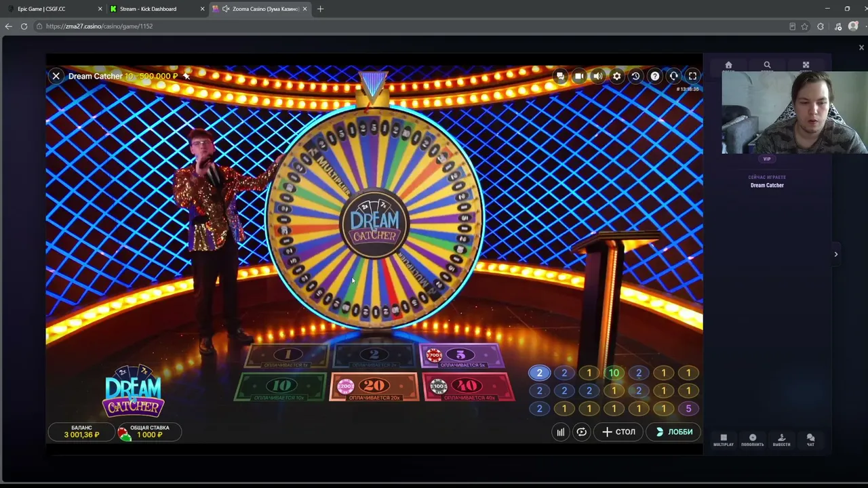
Task: Open the browser media controls icon
Action: click(838, 26)
